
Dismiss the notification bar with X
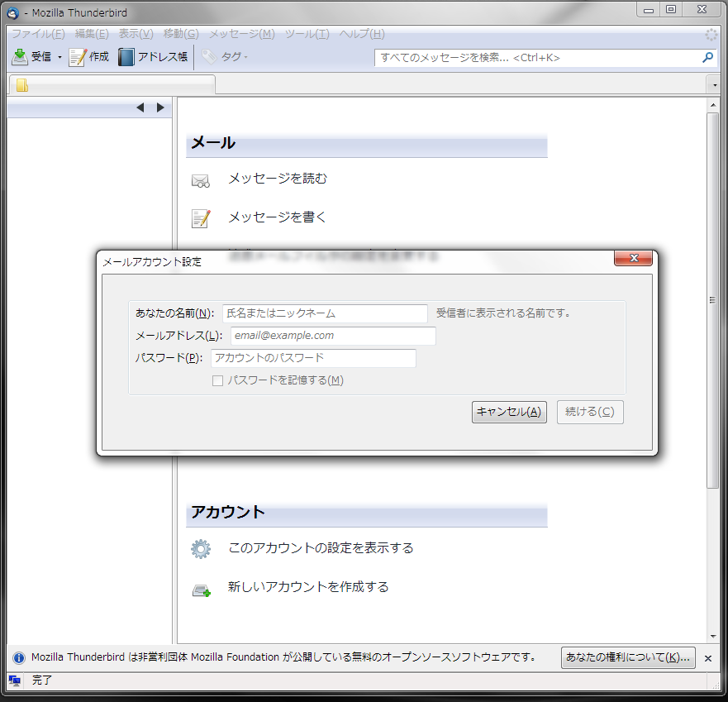(708, 658)
